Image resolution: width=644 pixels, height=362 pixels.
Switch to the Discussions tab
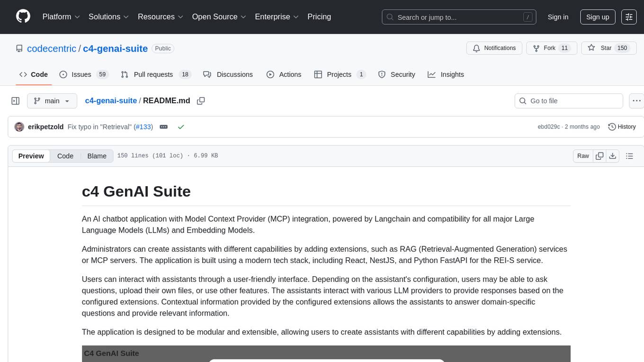tap(228, 74)
